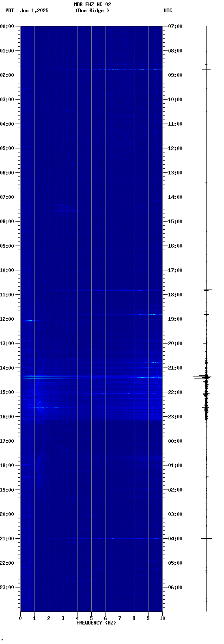Click the 1 Hz frequency tick label
The height and width of the screenshot is (644, 224).
[x=34, y=618]
